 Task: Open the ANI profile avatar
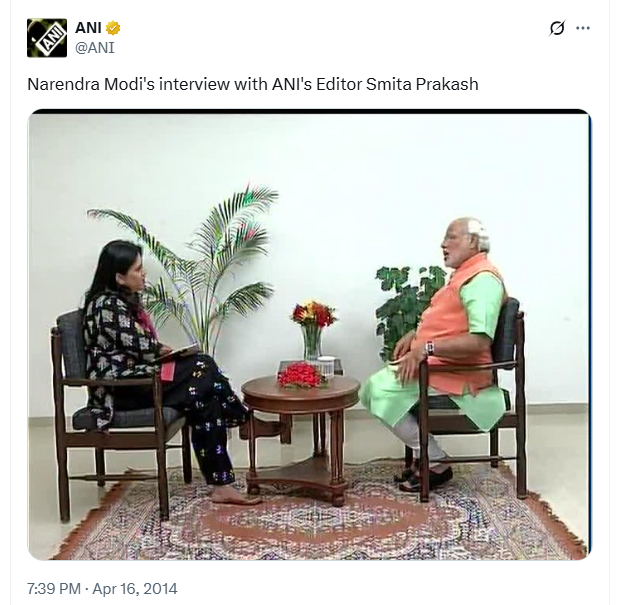(x=47, y=38)
